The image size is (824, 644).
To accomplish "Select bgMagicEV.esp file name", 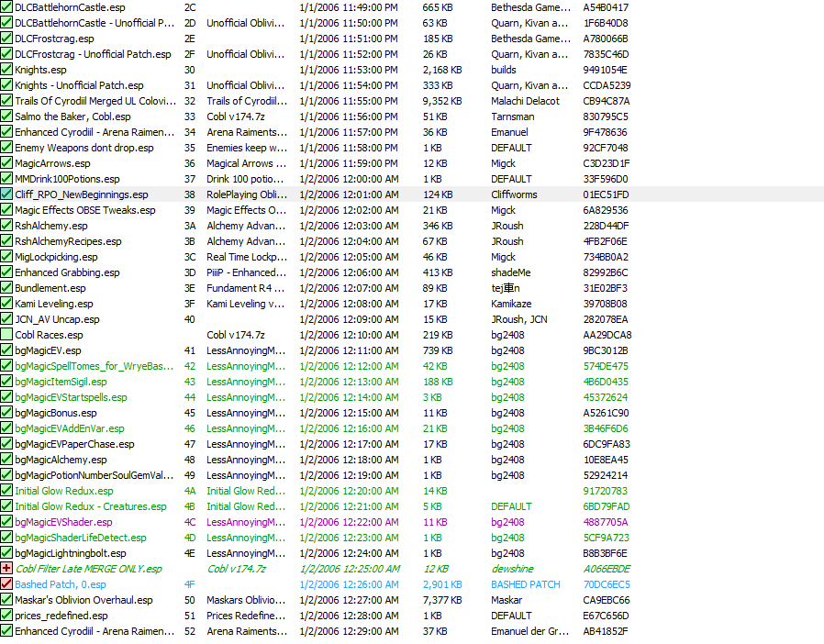I will click(48, 350).
